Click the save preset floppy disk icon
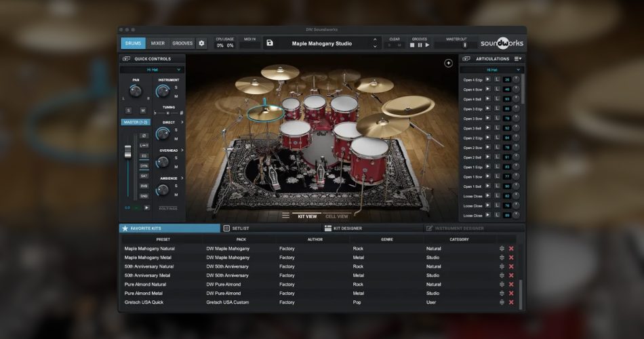Screen dimensions: 644x339 tap(270, 43)
